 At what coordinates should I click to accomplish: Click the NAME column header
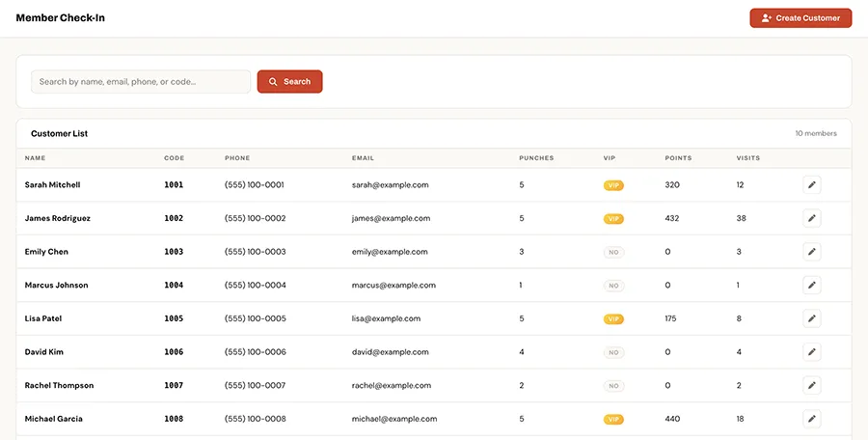tap(35, 158)
